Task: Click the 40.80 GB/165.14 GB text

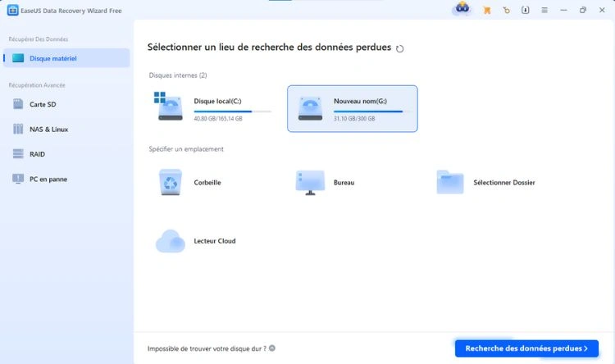Action: [x=218, y=118]
